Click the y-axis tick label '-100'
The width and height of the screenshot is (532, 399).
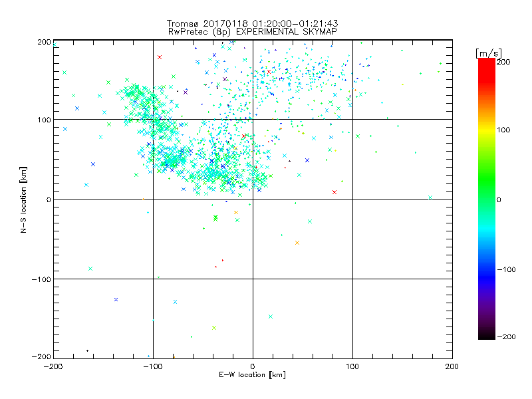[x=41, y=279]
